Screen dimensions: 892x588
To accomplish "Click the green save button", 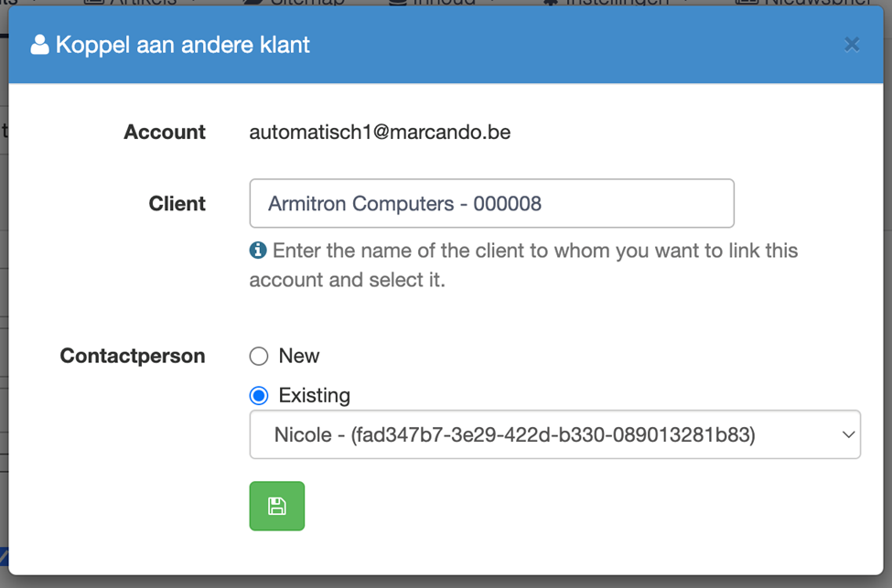I will coord(276,506).
